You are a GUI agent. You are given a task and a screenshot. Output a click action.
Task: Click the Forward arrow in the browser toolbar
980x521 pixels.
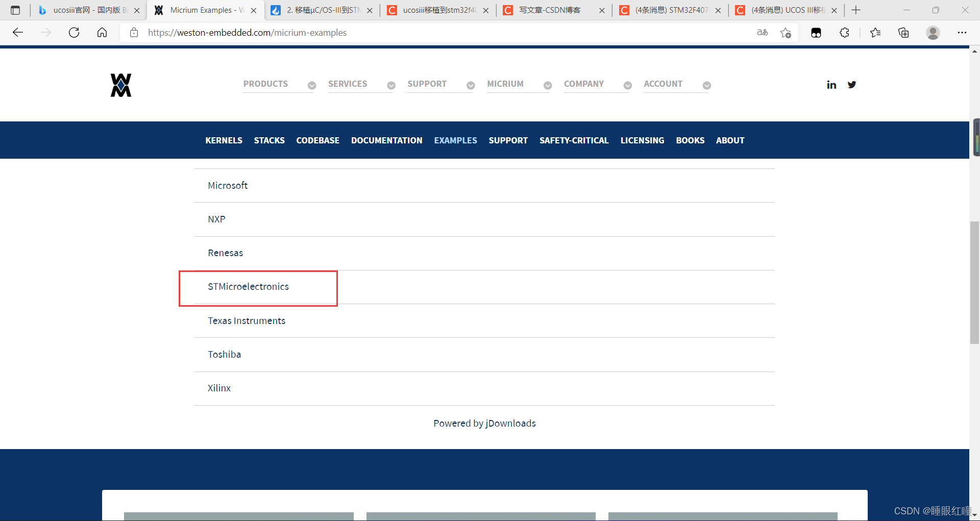(46, 33)
